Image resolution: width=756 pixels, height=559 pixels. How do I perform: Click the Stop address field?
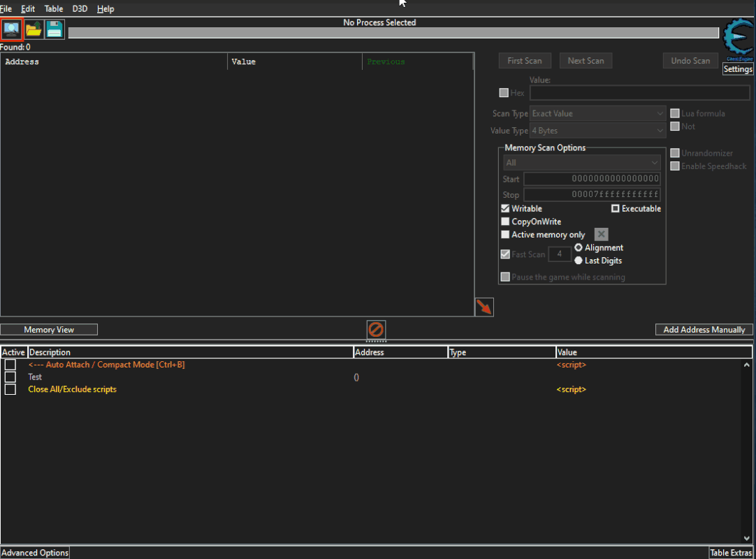tap(592, 194)
